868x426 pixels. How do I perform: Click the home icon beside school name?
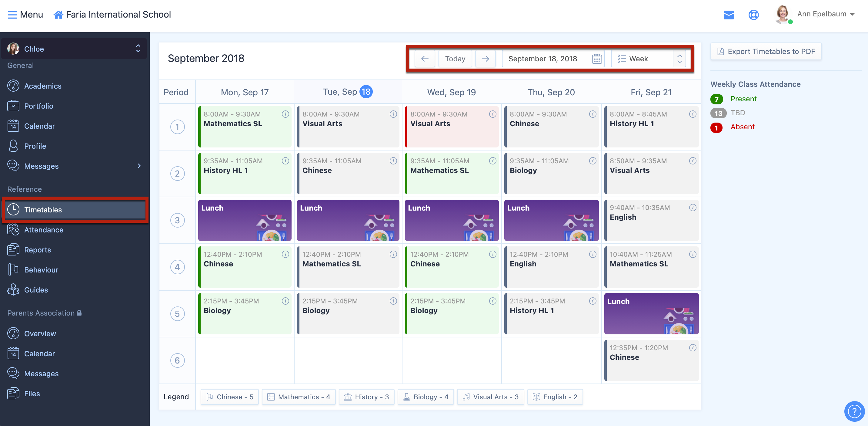(58, 15)
